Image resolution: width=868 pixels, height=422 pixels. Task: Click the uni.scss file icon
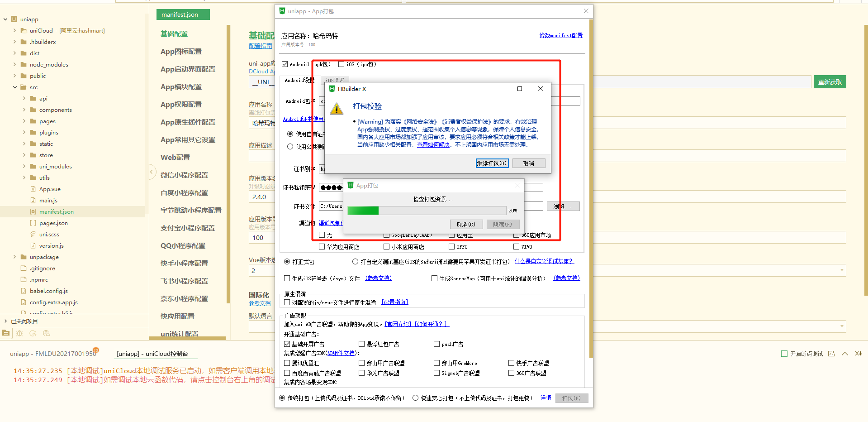33,234
